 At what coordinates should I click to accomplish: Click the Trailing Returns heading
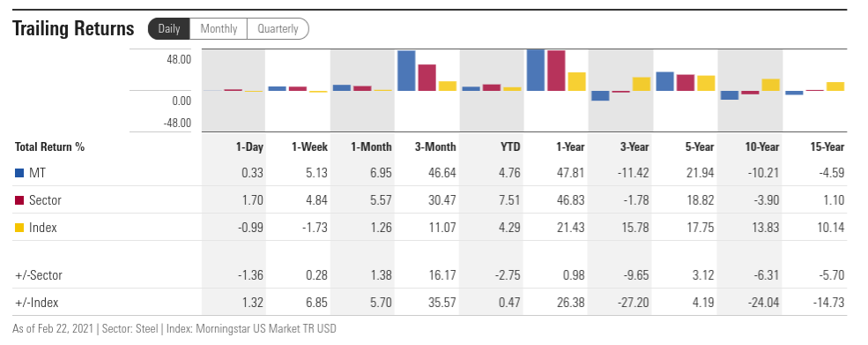(x=73, y=28)
